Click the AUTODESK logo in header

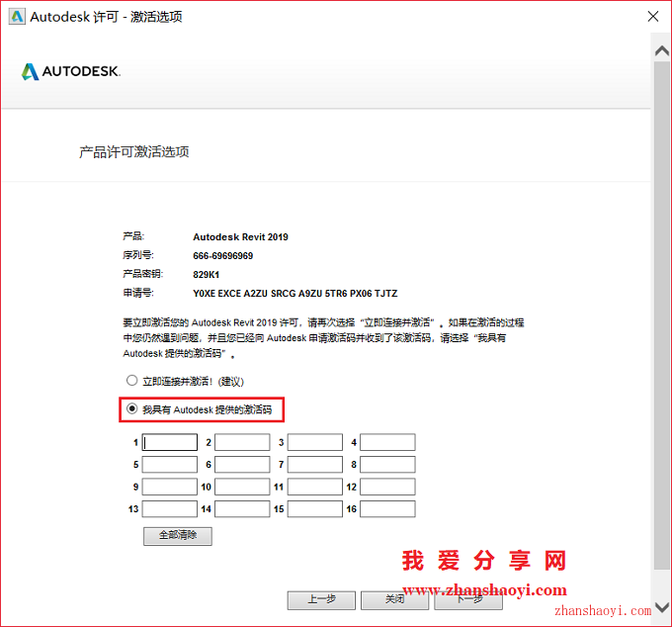pyautogui.click(x=71, y=71)
